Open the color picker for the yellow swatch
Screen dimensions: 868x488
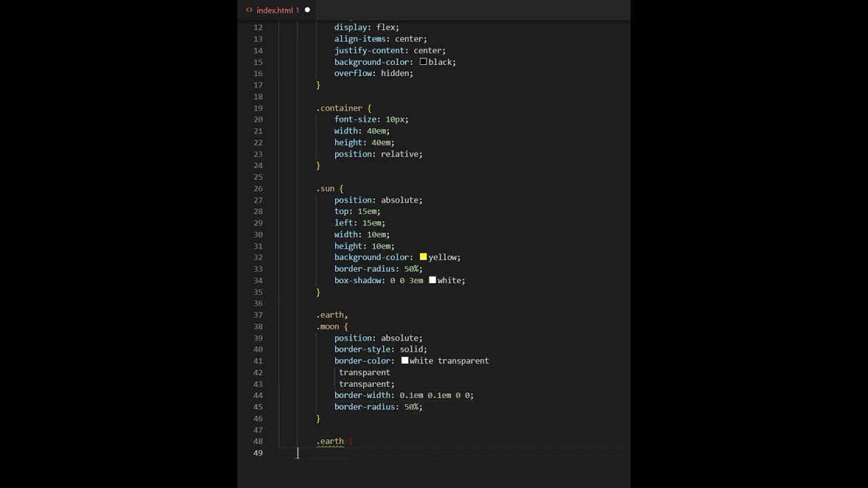click(423, 257)
